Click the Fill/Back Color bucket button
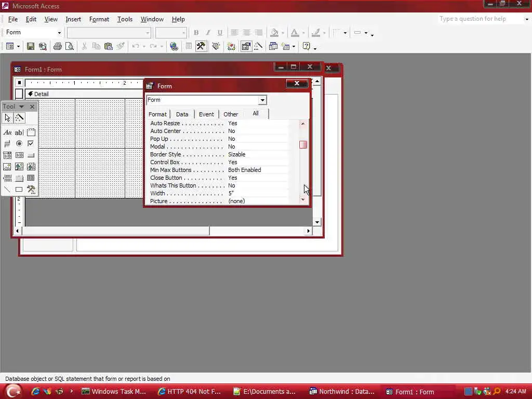 point(274,33)
